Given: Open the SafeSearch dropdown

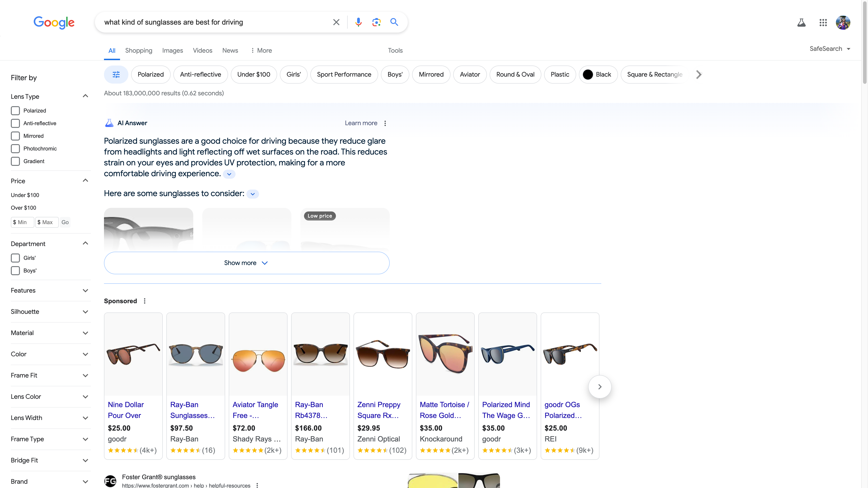Looking at the screenshot, I should [830, 49].
